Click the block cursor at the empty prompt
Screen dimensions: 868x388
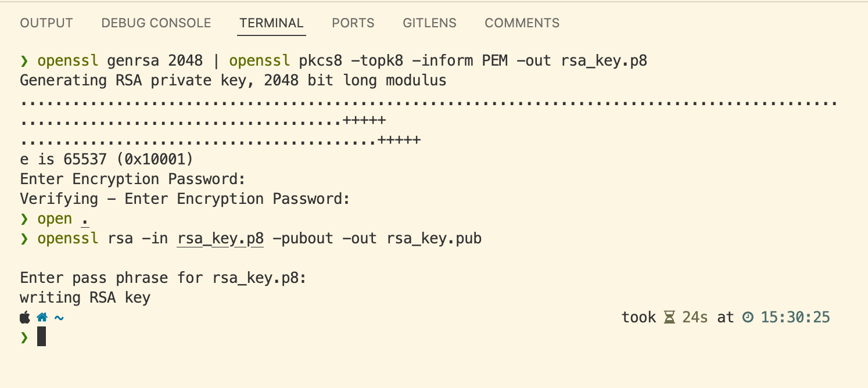pos(41,337)
